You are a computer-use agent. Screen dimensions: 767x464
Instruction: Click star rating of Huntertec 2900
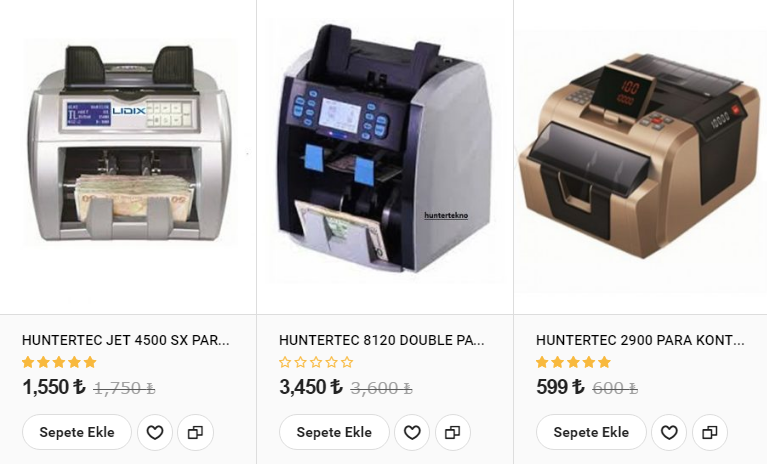(x=573, y=362)
